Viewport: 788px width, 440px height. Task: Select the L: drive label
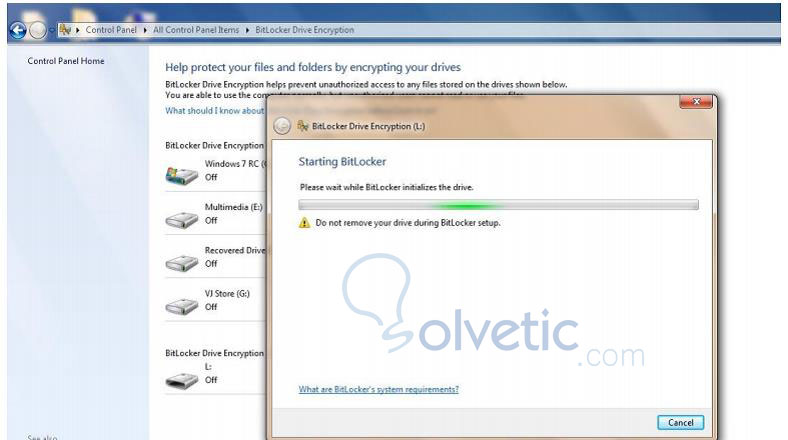[x=208, y=367]
